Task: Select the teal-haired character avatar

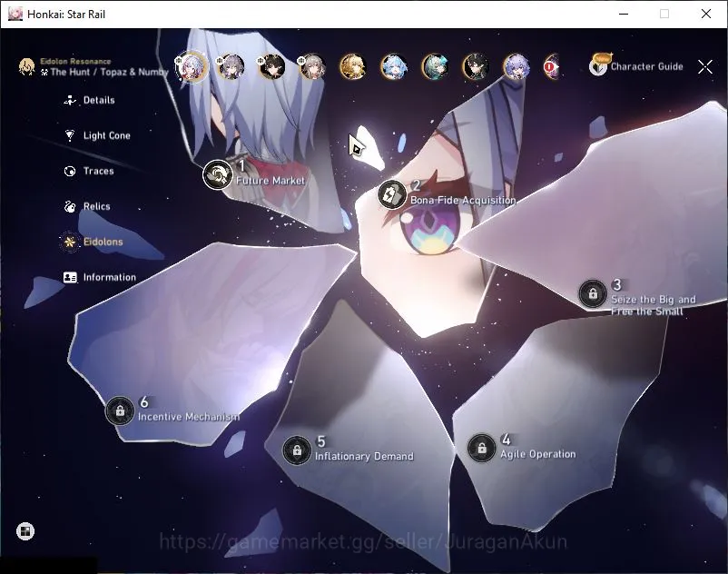Action: tap(435, 67)
